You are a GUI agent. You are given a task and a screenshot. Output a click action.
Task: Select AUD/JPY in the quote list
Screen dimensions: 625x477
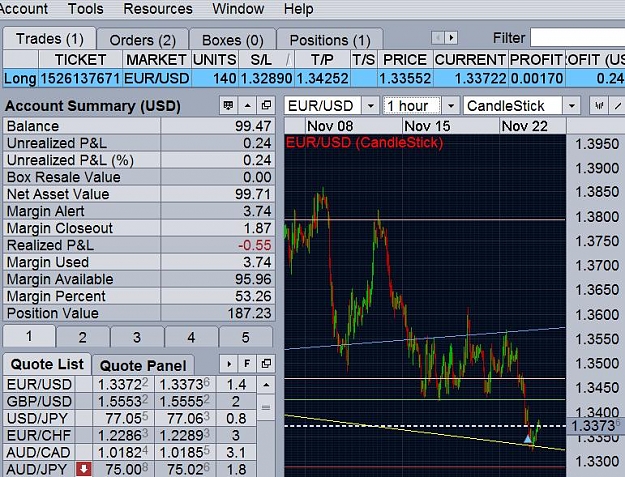click(x=130, y=469)
